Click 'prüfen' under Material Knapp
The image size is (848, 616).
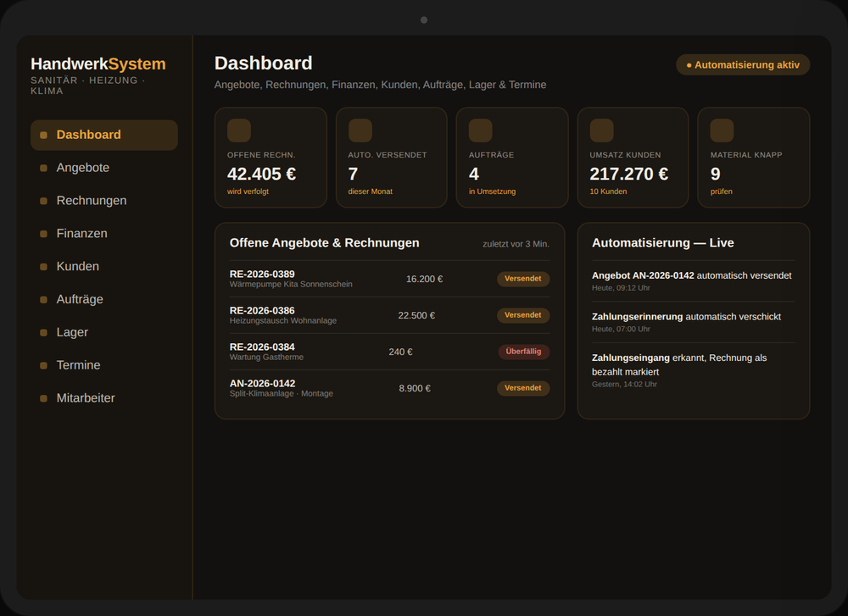[x=722, y=191]
